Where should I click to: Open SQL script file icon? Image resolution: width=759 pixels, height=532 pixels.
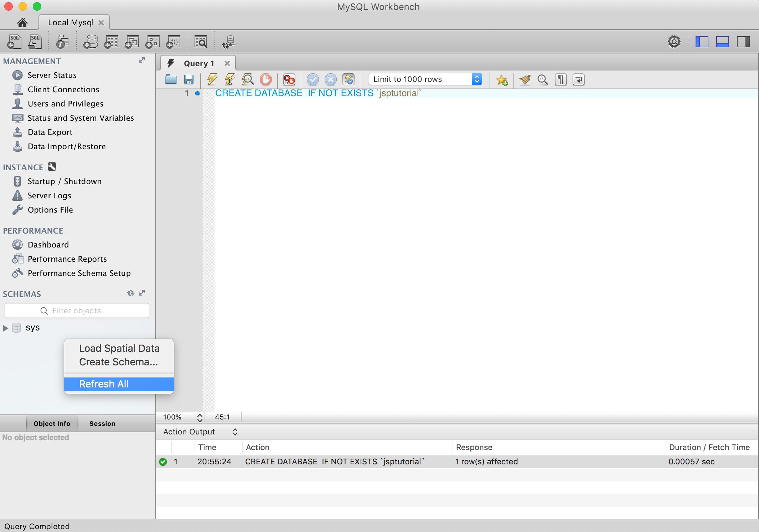[x=35, y=42]
